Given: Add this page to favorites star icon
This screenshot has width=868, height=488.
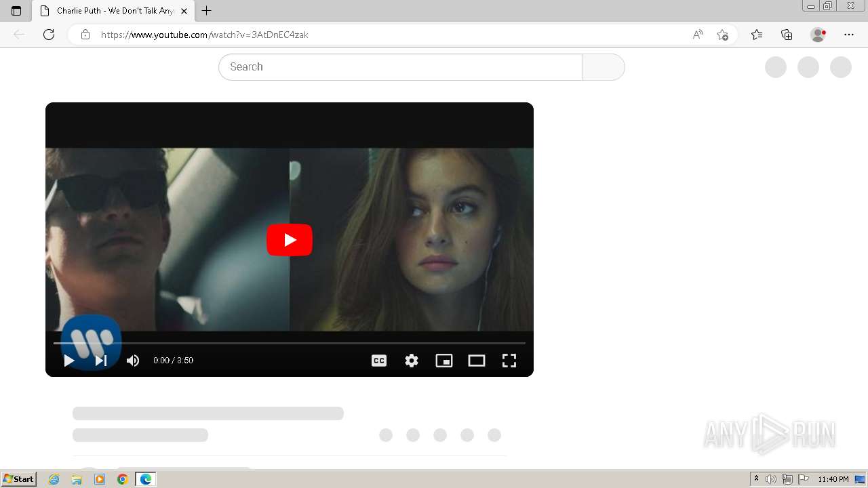Looking at the screenshot, I should (723, 35).
